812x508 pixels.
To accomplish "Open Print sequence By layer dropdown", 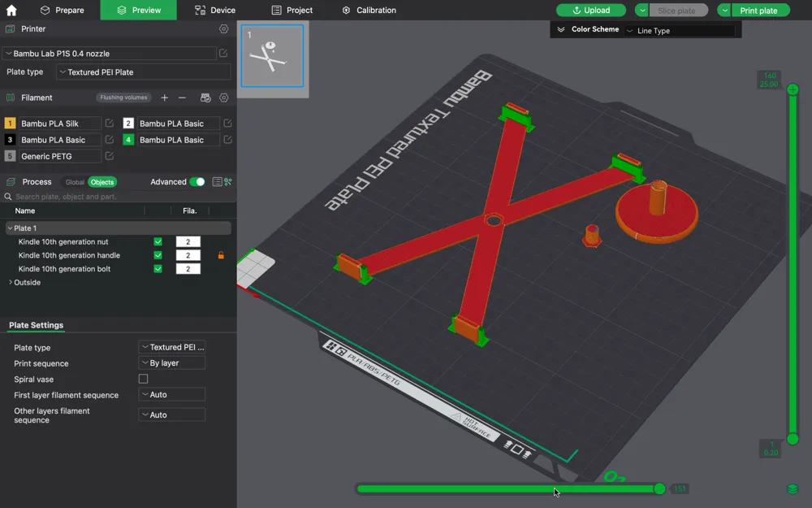I will [172, 363].
